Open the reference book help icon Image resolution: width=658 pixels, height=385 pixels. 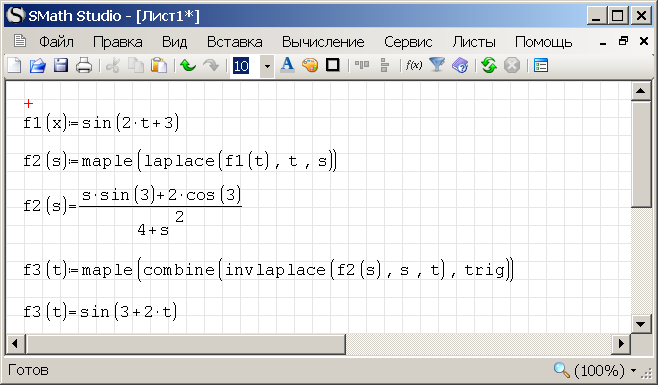tap(460, 65)
